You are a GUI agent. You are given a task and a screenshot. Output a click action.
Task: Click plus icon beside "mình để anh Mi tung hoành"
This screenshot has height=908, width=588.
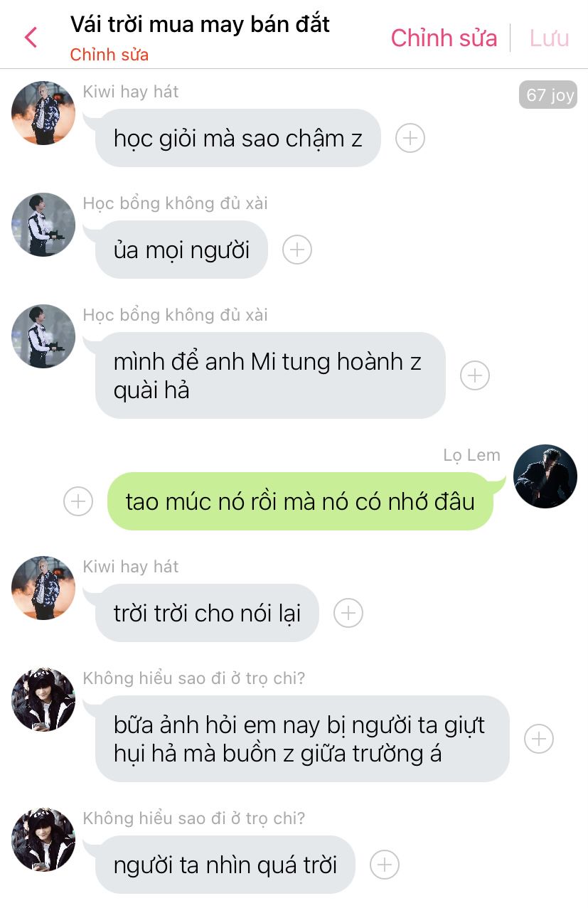[x=475, y=375]
